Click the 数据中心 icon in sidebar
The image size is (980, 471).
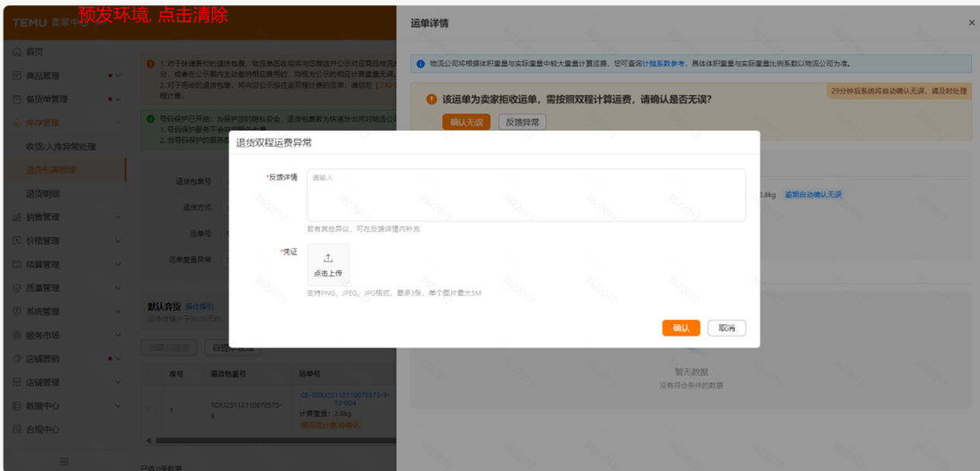coord(17,406)
